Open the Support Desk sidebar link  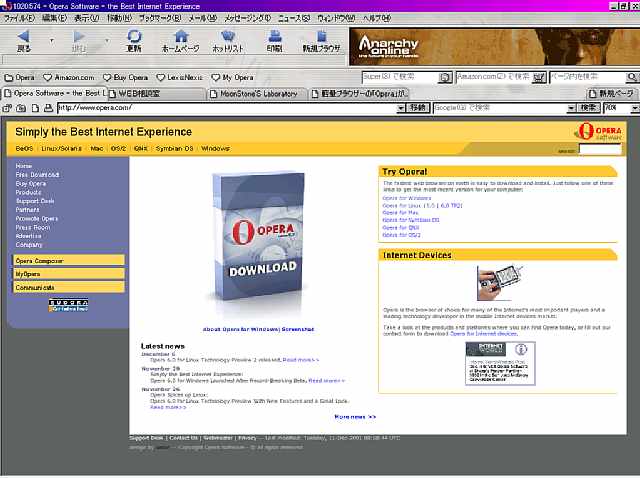coord(35,201)
